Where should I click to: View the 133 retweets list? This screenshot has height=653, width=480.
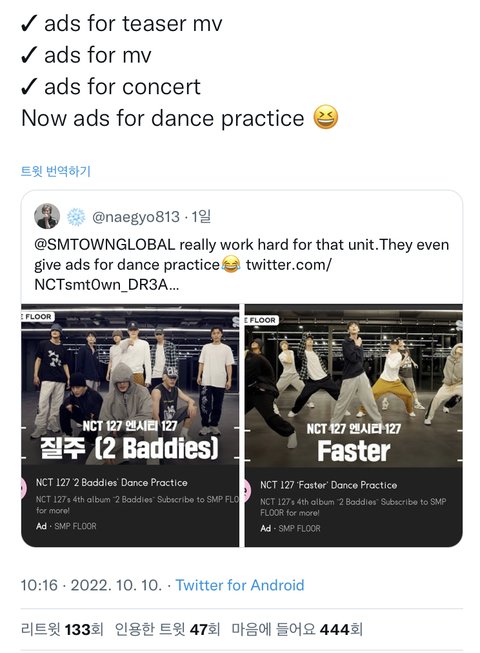[62, 629]
